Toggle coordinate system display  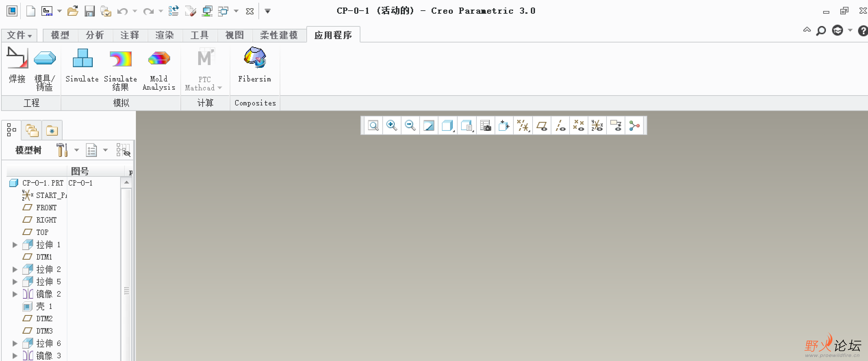coord(597,126)
